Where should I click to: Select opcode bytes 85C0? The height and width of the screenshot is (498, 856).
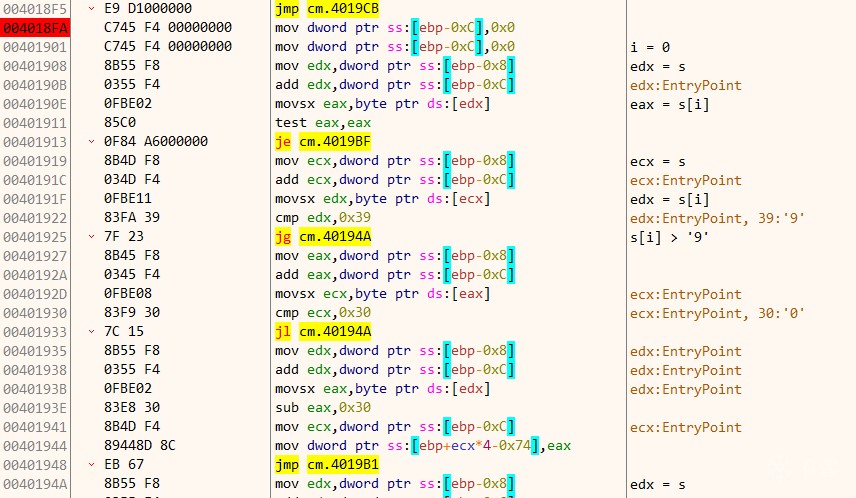(x=120, y=123)
